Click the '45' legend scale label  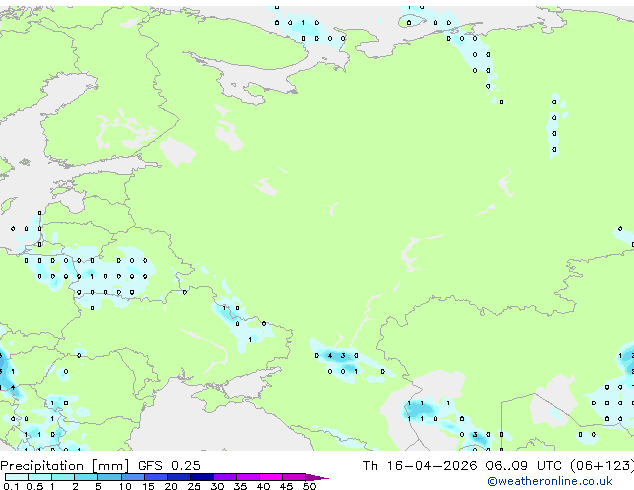click(287, 486)
